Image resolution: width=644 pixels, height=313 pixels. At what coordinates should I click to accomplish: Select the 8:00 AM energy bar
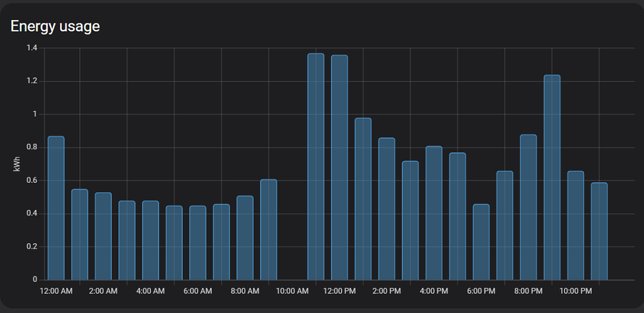click(245, 238)
